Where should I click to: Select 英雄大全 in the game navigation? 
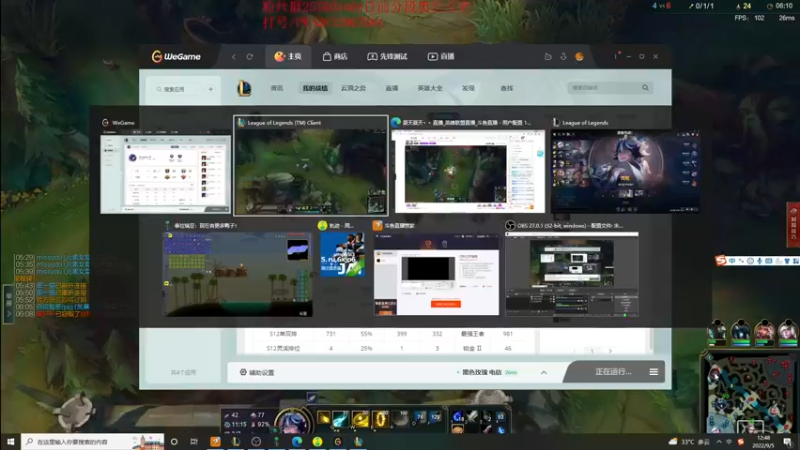tap(430, 88)
